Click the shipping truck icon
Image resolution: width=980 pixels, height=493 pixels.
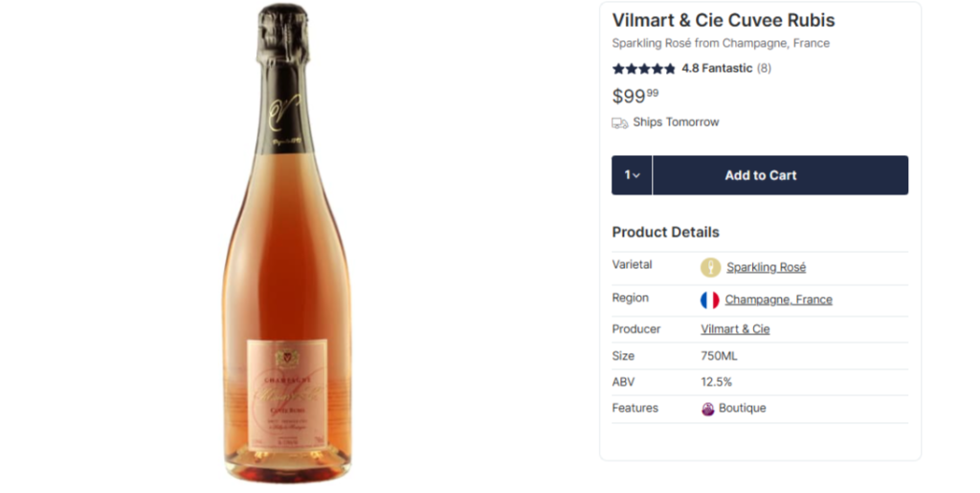tap(620, 123)
